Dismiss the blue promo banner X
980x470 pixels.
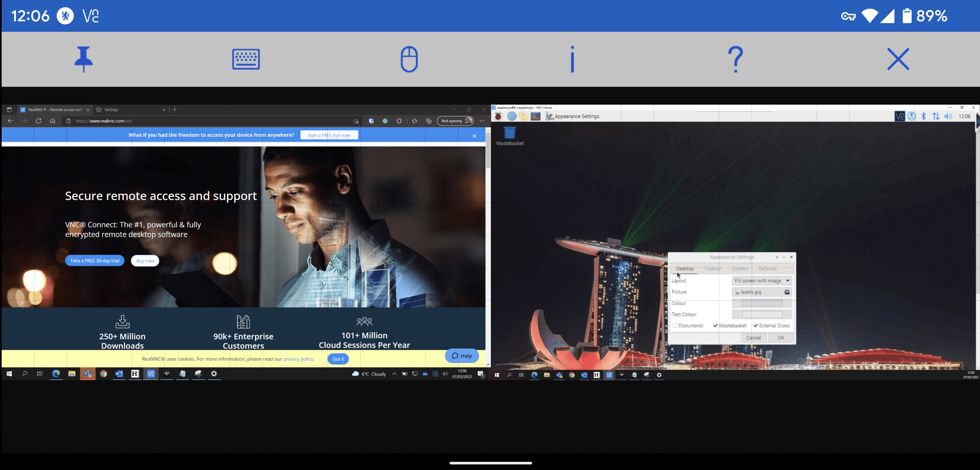474,136
